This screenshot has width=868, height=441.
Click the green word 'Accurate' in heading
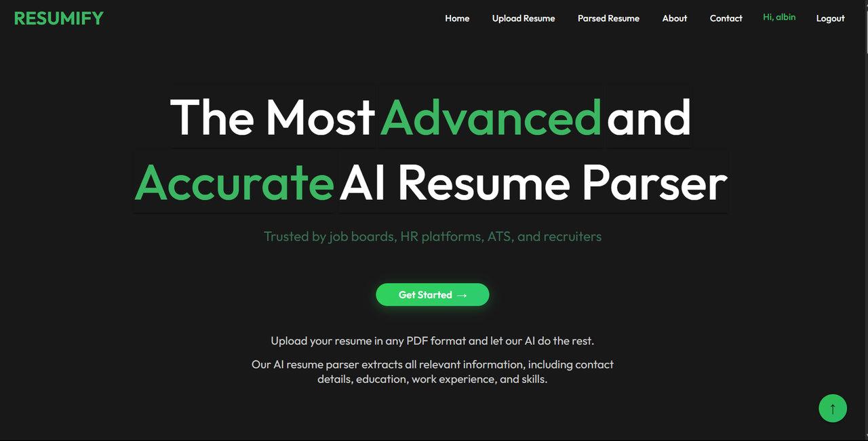(233, 182)
